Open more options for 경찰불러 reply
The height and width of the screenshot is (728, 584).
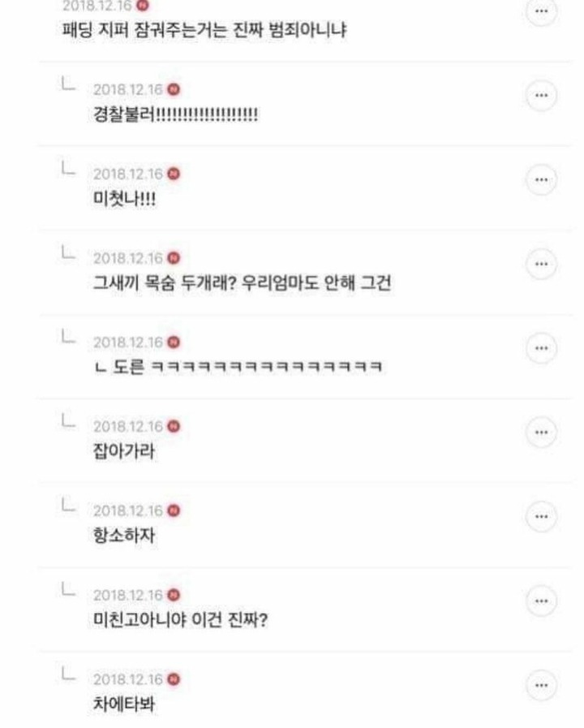coord(541,96)
